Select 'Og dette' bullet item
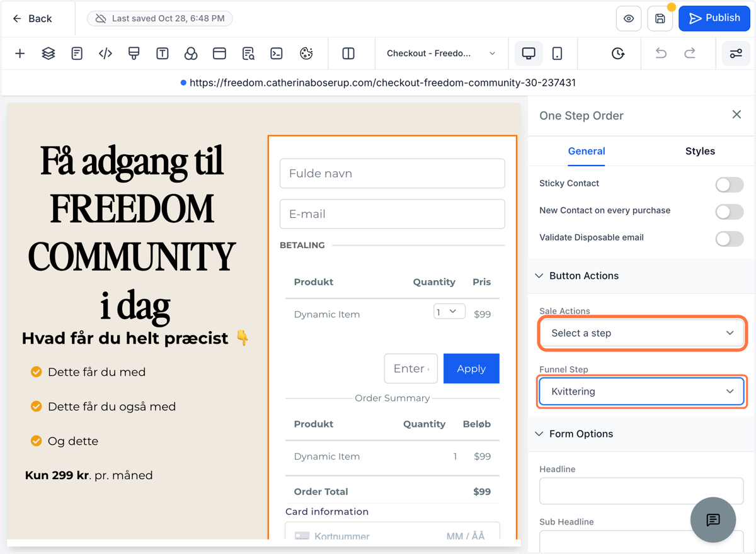Image resolution: width=756 pixels, height=554 pixels. (x=73, y=441)
